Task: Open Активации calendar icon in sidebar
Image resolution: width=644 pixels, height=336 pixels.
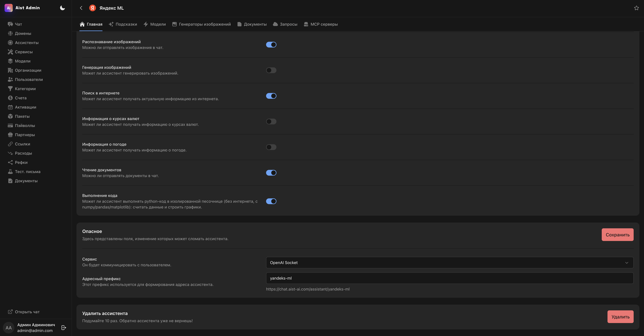Action: point(10,107)
